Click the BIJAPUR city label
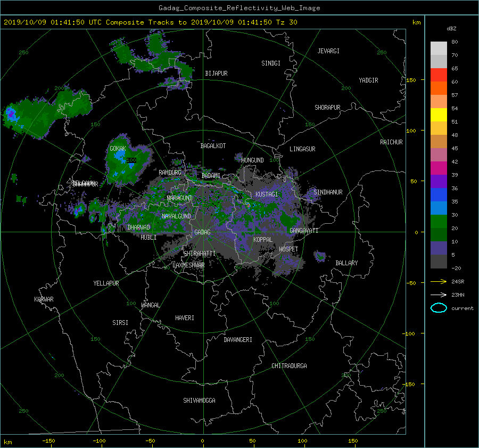This screenshot has height=448, width=479. point(216,74)
